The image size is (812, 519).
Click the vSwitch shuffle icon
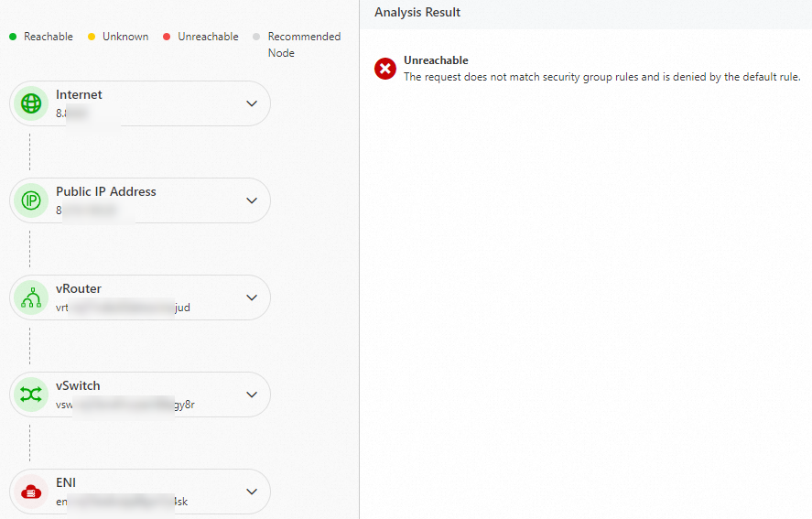click(32, 395)
